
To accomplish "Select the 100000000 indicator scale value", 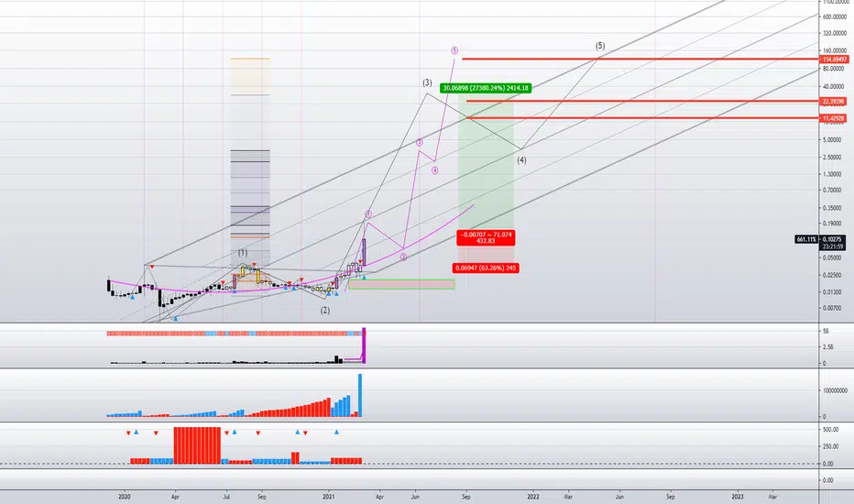I will (835, 390).
